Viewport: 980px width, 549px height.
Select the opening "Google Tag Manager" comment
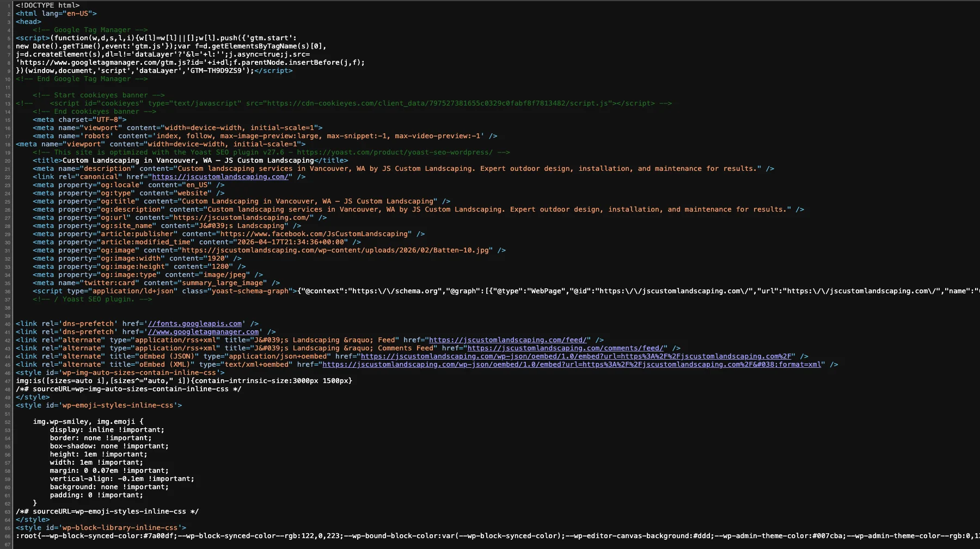[x=90, y=30]
